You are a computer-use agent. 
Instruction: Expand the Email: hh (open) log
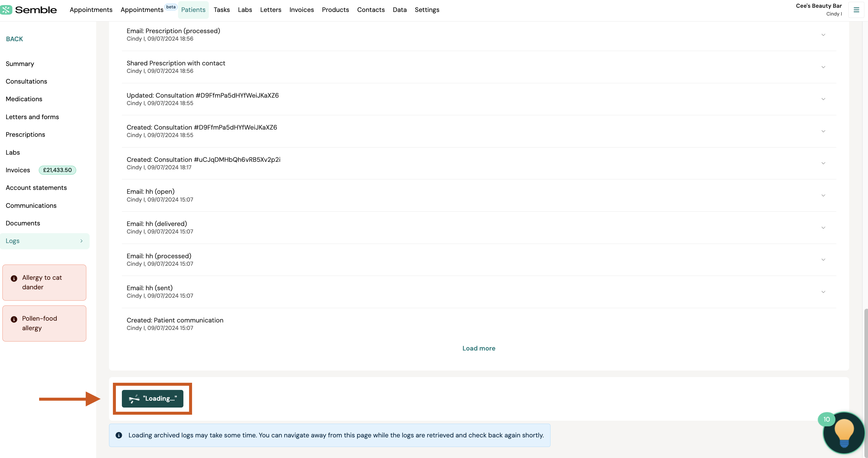click(823, 196)
